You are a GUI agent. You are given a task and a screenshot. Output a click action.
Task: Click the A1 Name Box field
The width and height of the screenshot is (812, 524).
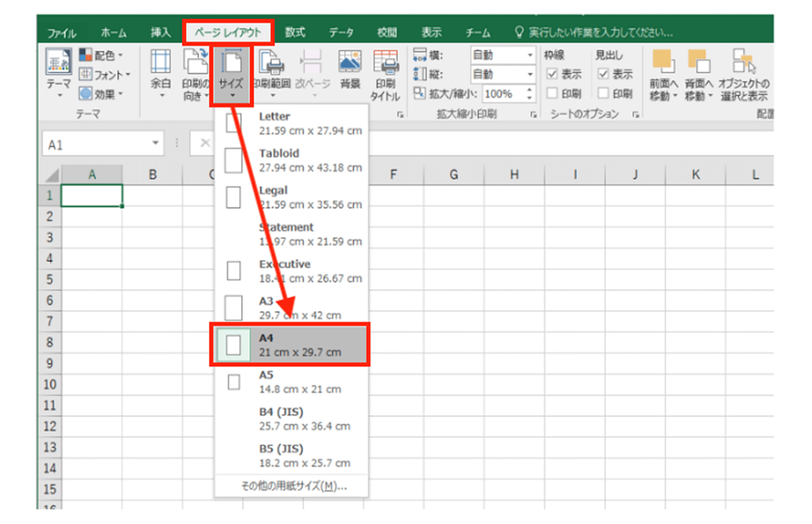pyautogui.click(x=96, y=145)
